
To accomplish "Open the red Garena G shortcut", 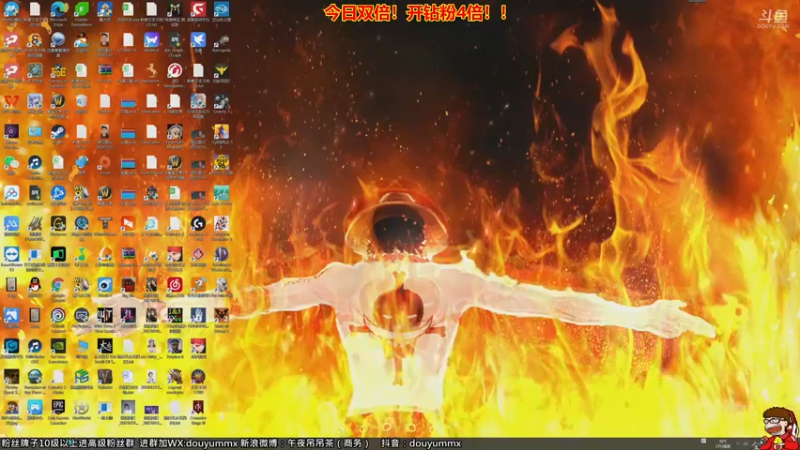I will point(198,9).
